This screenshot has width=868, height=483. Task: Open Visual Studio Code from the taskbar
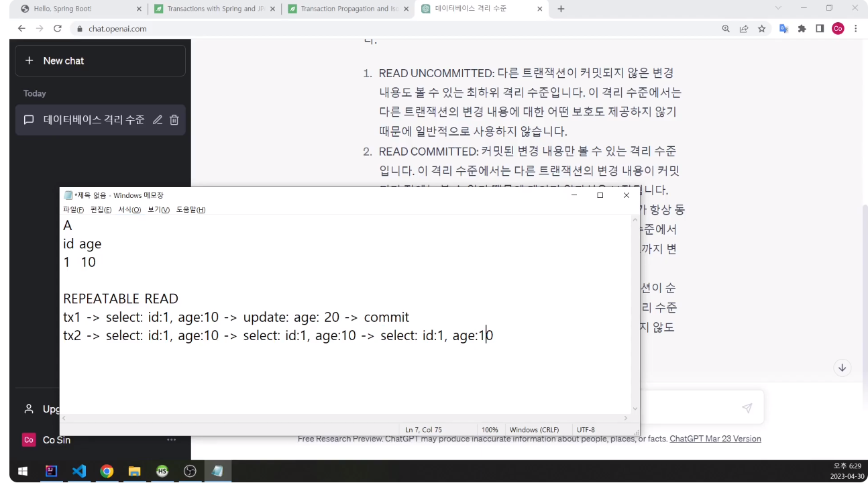click(78, 471)
